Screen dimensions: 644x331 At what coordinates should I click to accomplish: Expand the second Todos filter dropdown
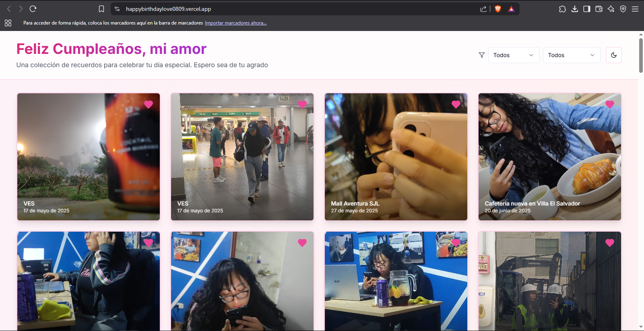pyautogui.click(x=572, y=55)
